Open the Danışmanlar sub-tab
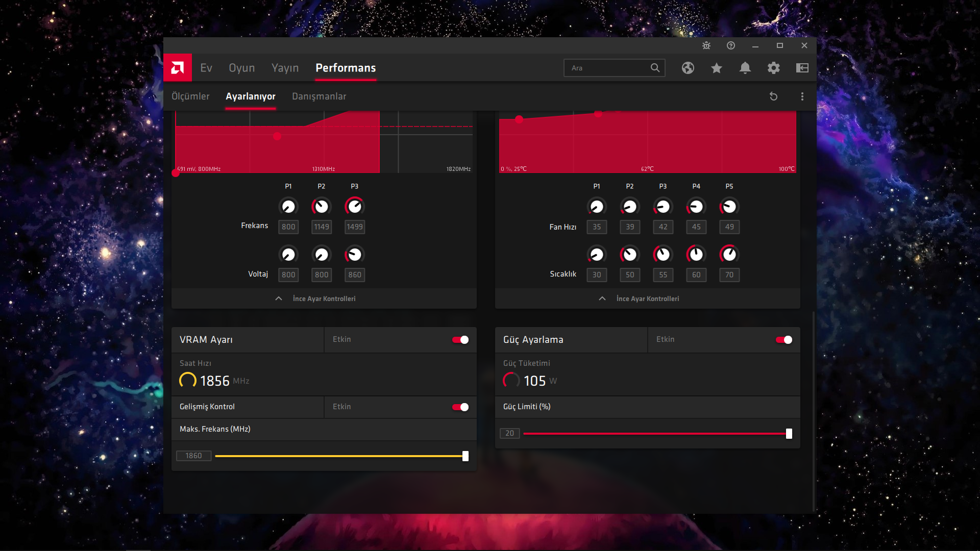The image size is (980, 551). tap(319, 96)
